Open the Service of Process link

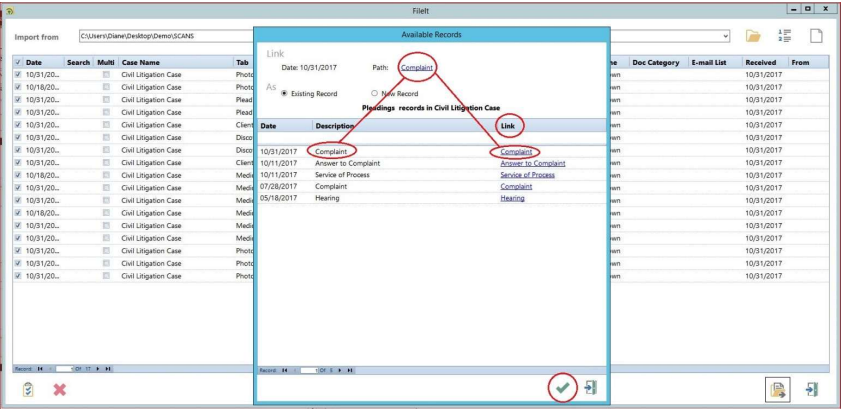click(x=527, y=175)
